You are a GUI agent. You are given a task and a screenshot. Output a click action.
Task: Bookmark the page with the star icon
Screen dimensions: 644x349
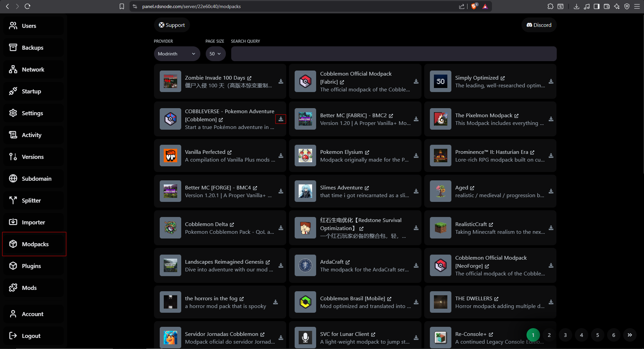tap(122, 6)
